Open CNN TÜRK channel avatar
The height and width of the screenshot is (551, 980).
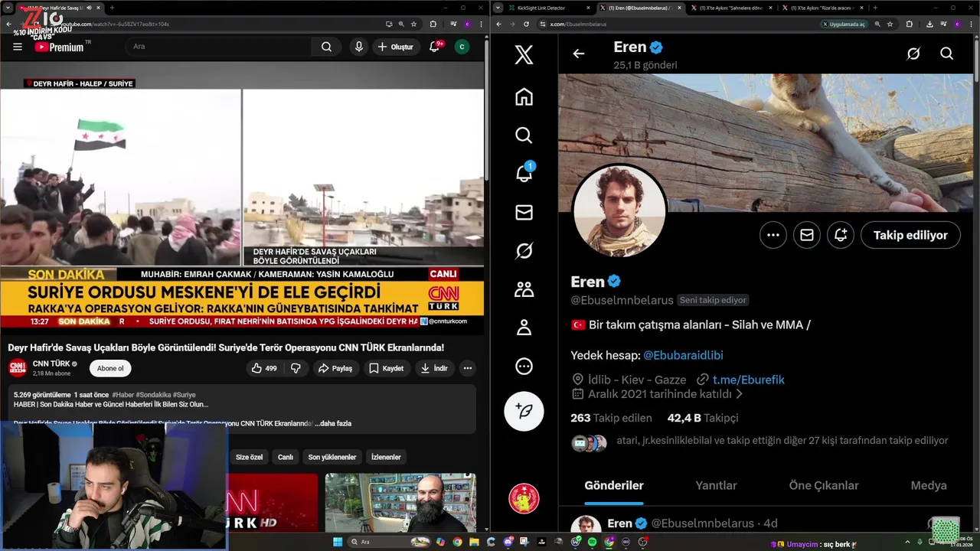click(x=18, y=368)
